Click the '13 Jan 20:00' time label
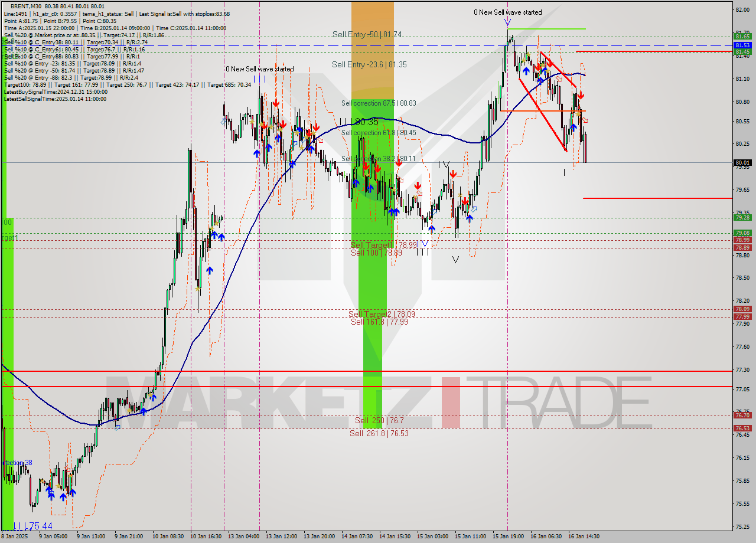Viewport: 756px width, 543px height. [320, 537]
